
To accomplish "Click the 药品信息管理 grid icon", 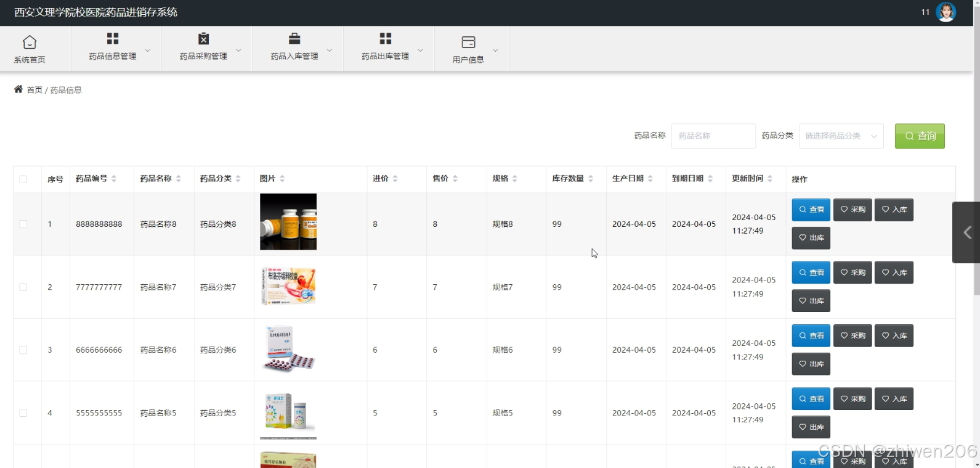I will [113, 39].
